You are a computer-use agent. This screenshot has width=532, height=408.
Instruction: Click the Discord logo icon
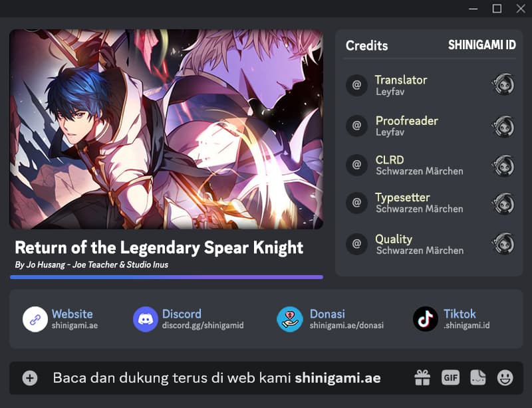pyautogui.click(x=146, y=319)
